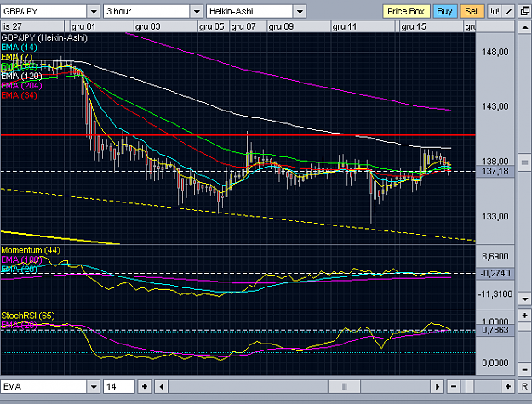Viewport: 532px width, 404px height.
Task: Click the zoom slider handle between minus and plus
Action: click(470, 386)
